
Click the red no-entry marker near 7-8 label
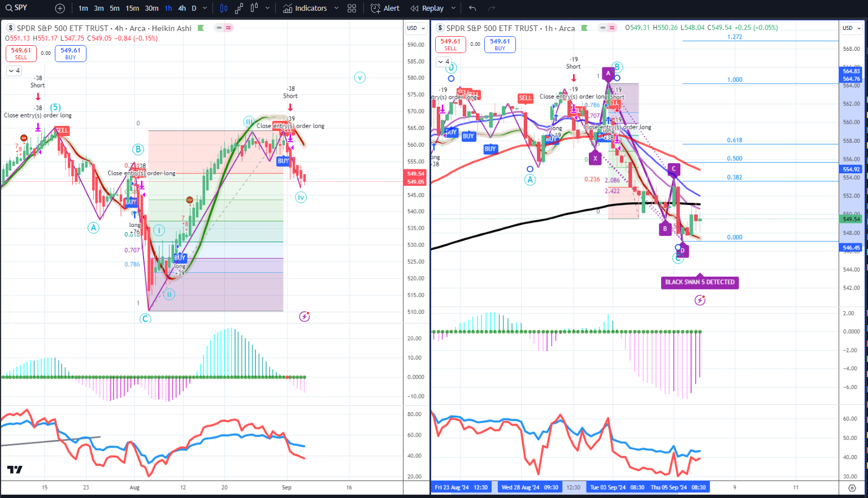tap(24, 138)
